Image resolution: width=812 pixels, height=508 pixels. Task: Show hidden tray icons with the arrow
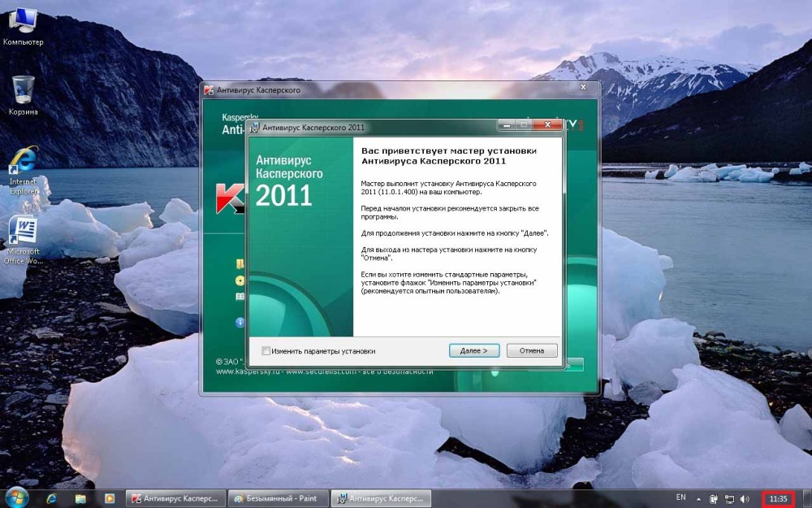(x=698, y=499)
